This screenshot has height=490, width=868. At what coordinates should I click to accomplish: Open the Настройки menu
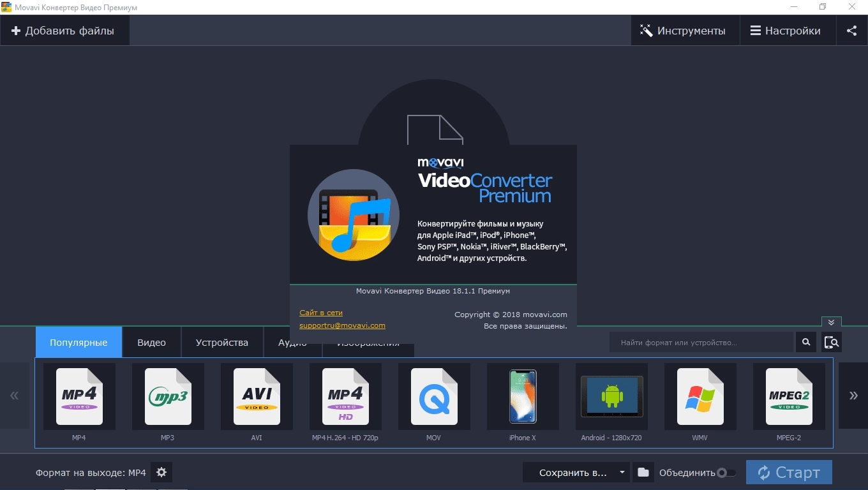click(788, 31)
